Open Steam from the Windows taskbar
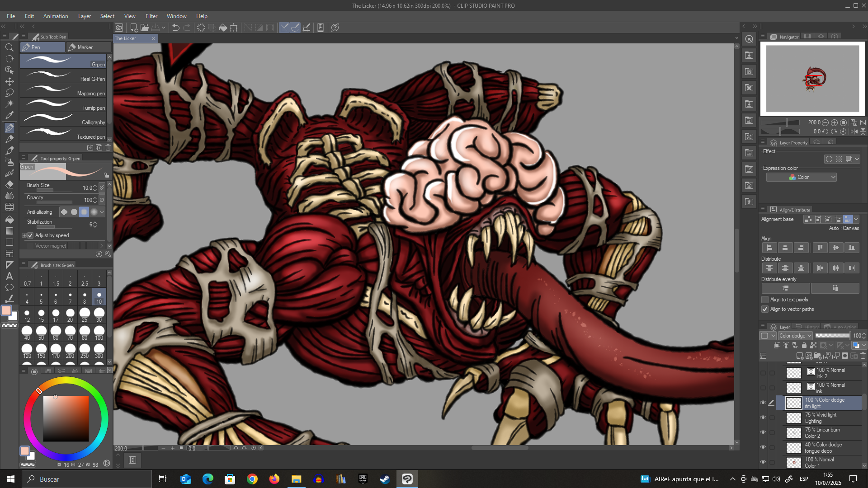This screenshot has width=868, height=488. coord(385,479)
